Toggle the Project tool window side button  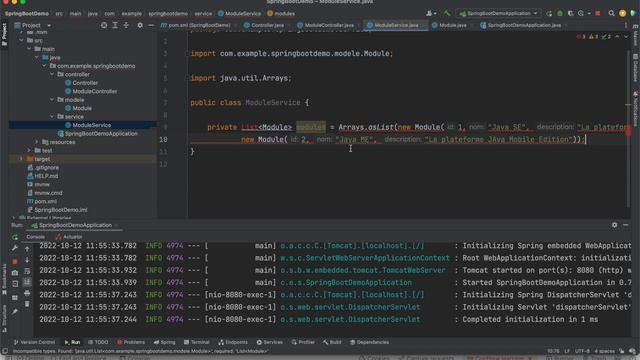tap(4, 35)
